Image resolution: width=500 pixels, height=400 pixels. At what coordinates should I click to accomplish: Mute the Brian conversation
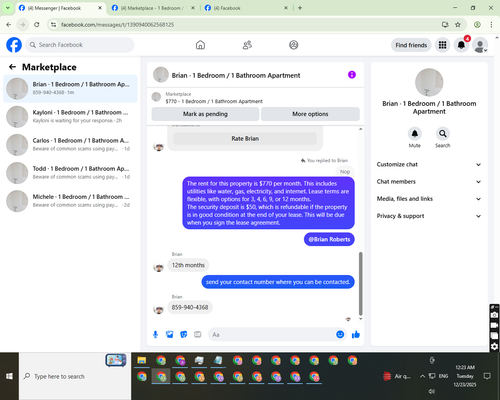tap(415, 134)
